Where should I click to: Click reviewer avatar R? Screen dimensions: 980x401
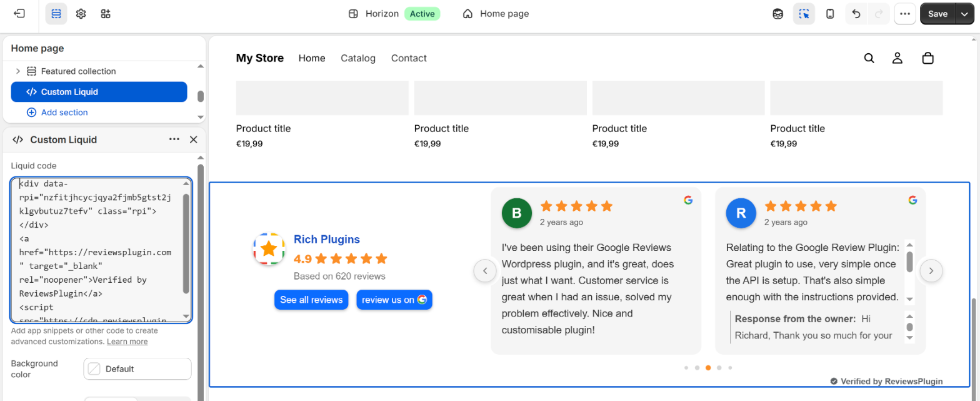click(741, 213)
